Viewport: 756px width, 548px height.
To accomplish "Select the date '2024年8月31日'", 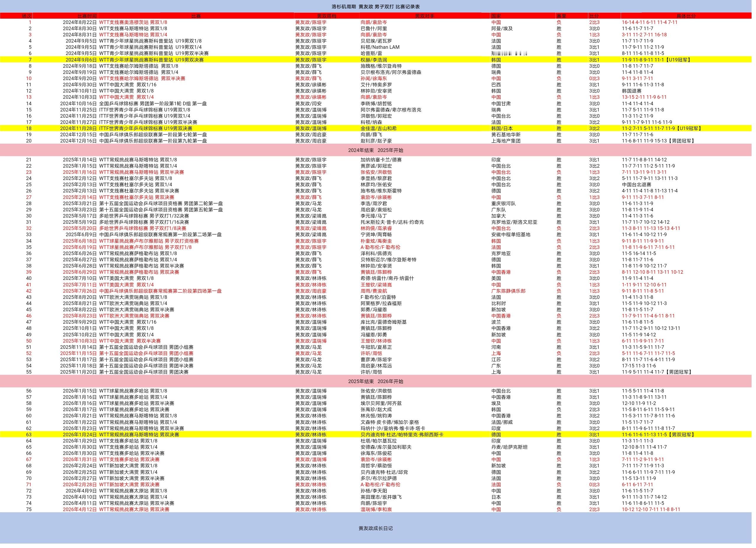I will click(x=80, y=35).
